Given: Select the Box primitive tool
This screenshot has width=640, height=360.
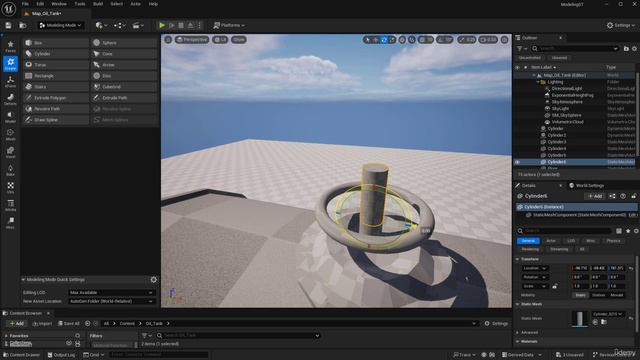Looking at the screenshot, I should [56, 43].
